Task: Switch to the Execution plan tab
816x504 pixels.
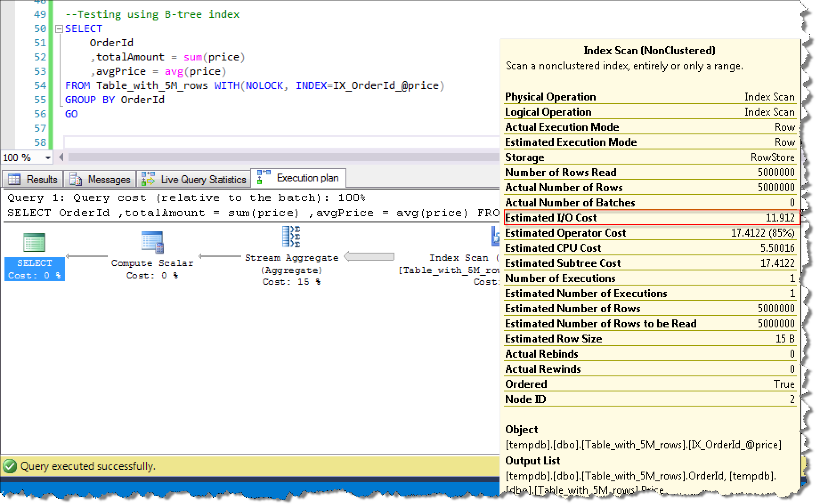Action: [x=298, y=178]
